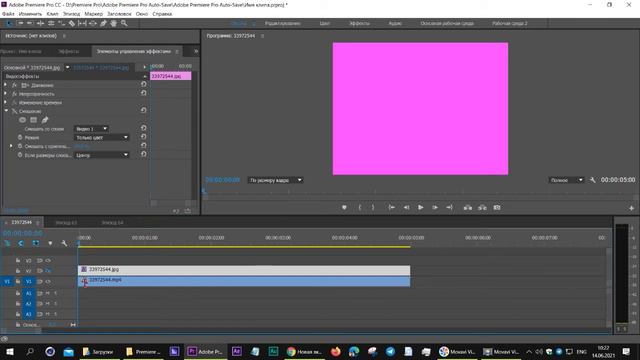Screen dimensions: 640x360
Task: Open timeline display settings wrench
Action: click(x=64, y=243)
